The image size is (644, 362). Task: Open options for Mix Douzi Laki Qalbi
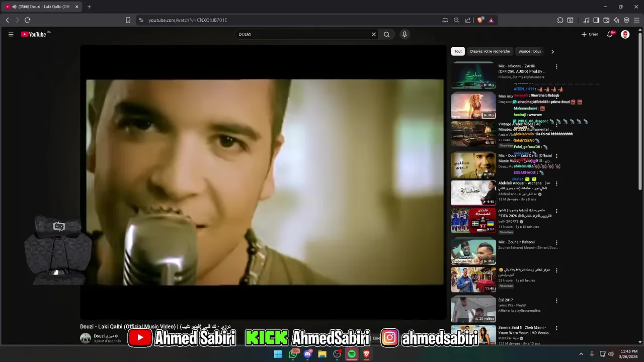click(x=556, y=156)
